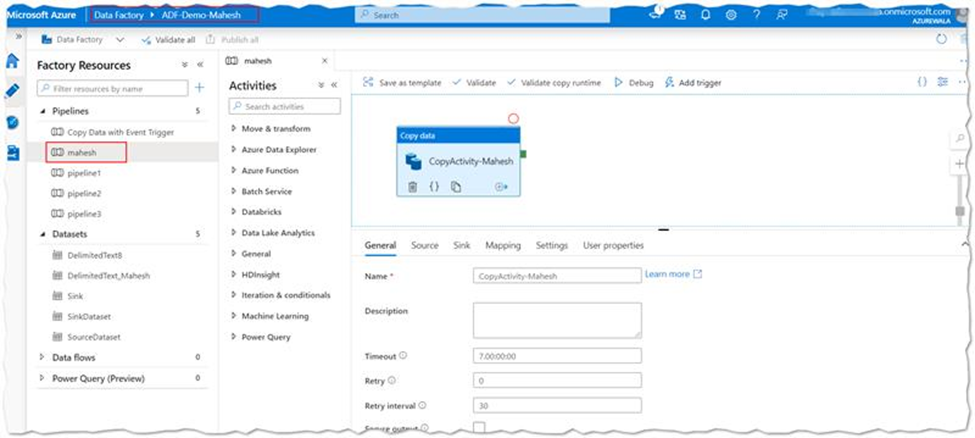Open notifications bell icon

point(705,14)
